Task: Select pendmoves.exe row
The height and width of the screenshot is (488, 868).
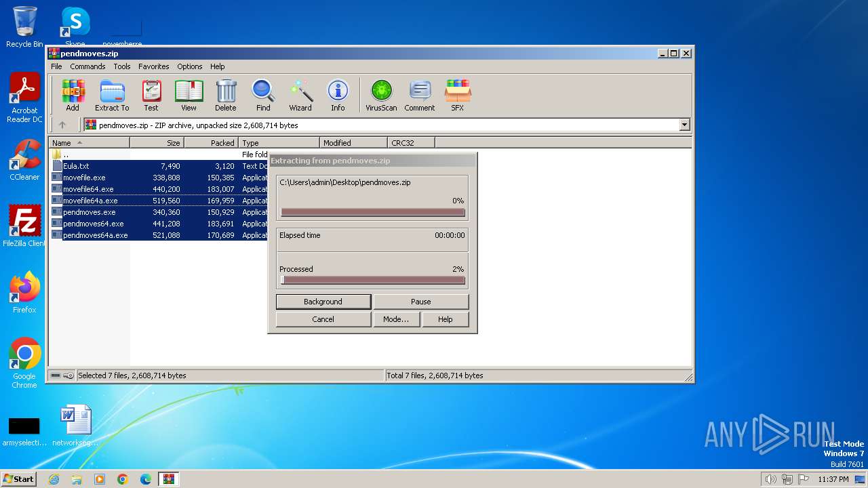Action: coord(159,212)
